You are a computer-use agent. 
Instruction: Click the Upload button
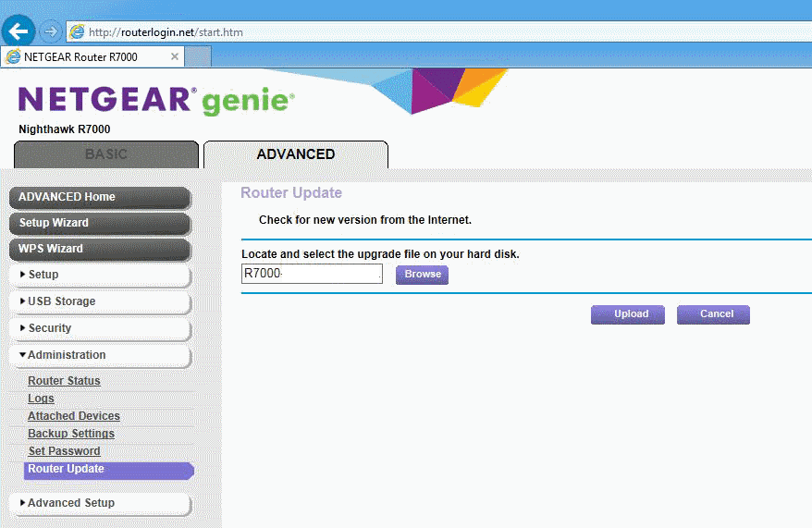coord(628,314)
